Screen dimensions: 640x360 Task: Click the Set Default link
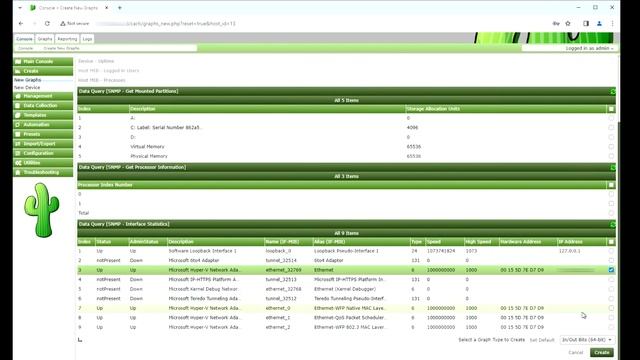click(542, 340)
